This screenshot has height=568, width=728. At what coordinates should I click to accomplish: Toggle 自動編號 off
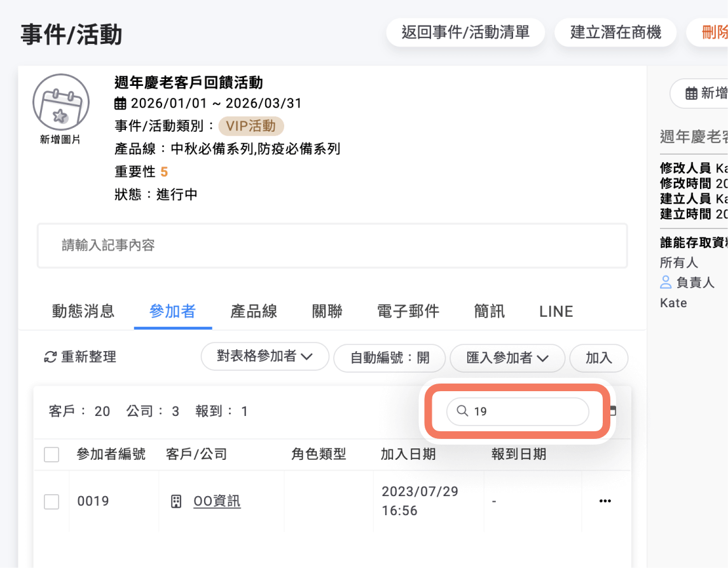pos(389,358)
